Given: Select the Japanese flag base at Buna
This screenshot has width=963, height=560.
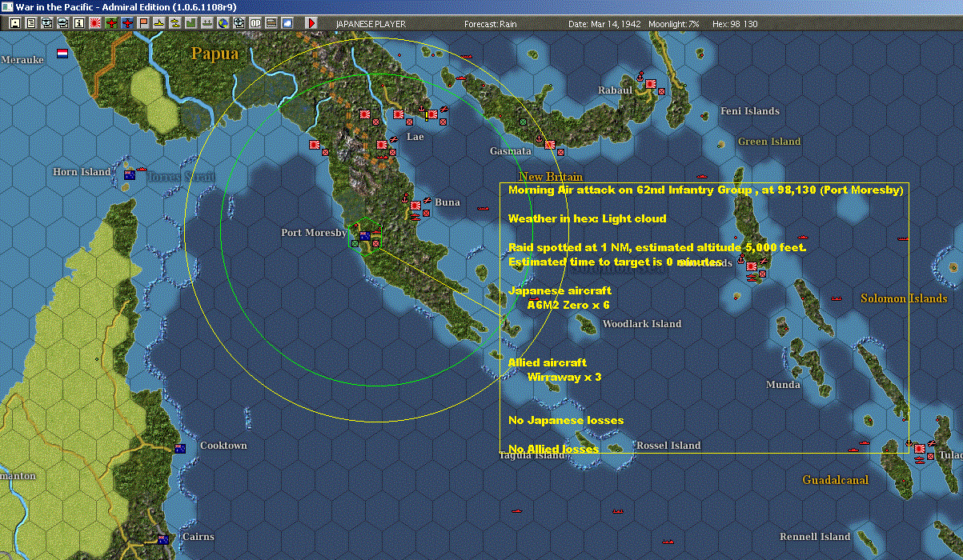Looking at the screenshot, I should (x=415, y=206).
